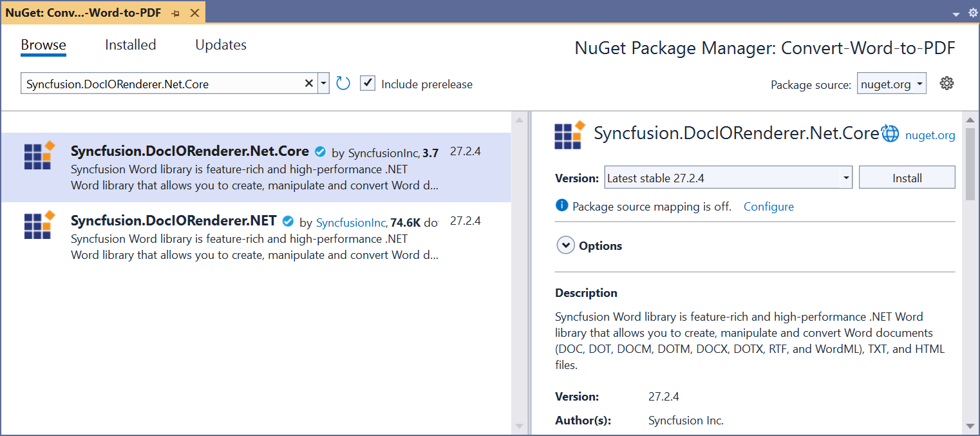Screen dimensions: 980x436
Task: Click the verified badge next to Syncfusion.DocIORenderer.NET
Action: [x=288, y=221]
